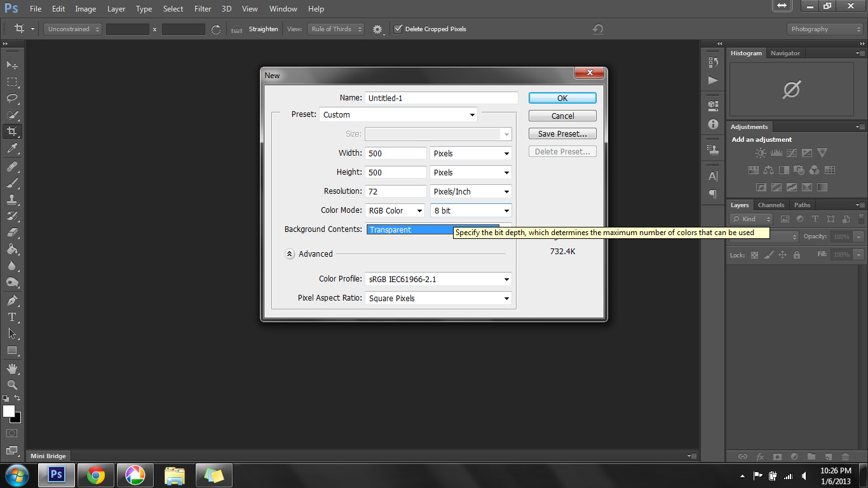The image size is (868, 488).
Task: Select the Quick Selection tool
Action: click(x=12, y=115)
